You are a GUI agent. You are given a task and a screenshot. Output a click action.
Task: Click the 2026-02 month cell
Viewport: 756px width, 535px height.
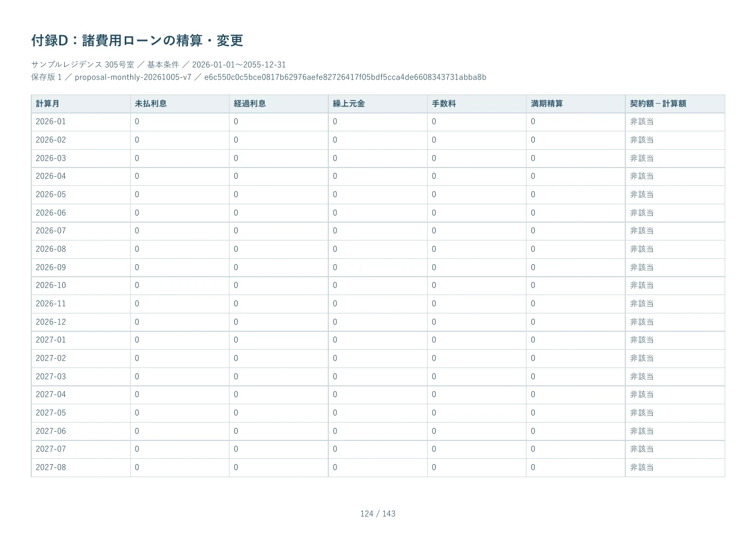[80, 140]
